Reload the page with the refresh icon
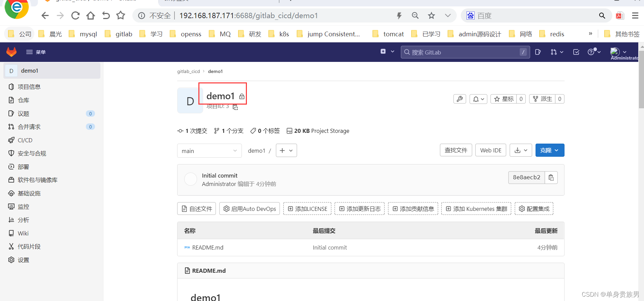644x301 pixels. [75, 15]
